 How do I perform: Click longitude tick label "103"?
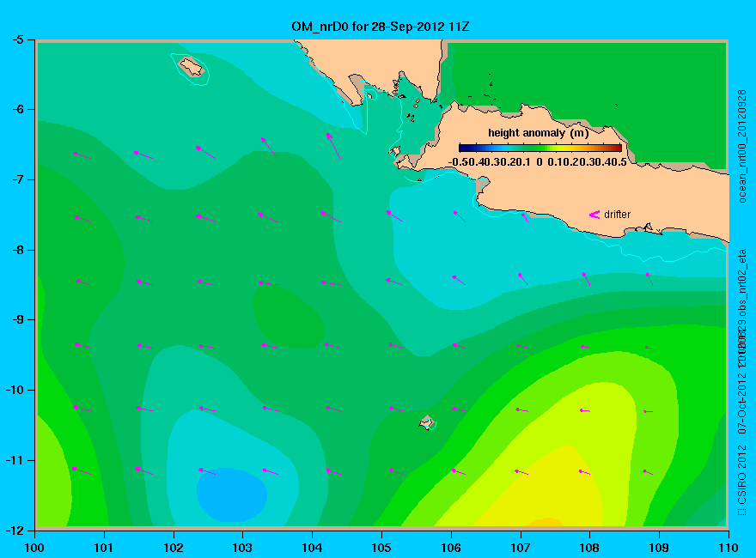click(x=242, y=548)
